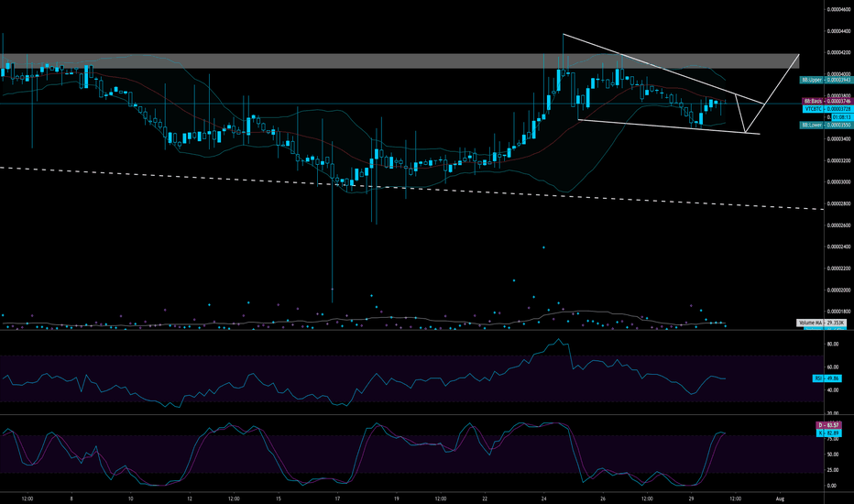This screenshot has height=504, width=854.
Task: Click the 0.00002200 price axis tick
Action: 838,268
